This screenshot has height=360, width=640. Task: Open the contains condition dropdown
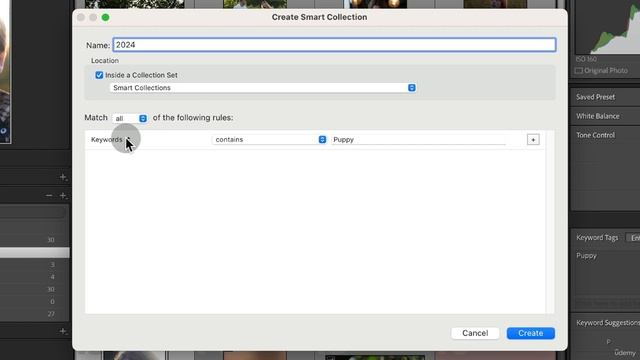(x=269, y=140)
